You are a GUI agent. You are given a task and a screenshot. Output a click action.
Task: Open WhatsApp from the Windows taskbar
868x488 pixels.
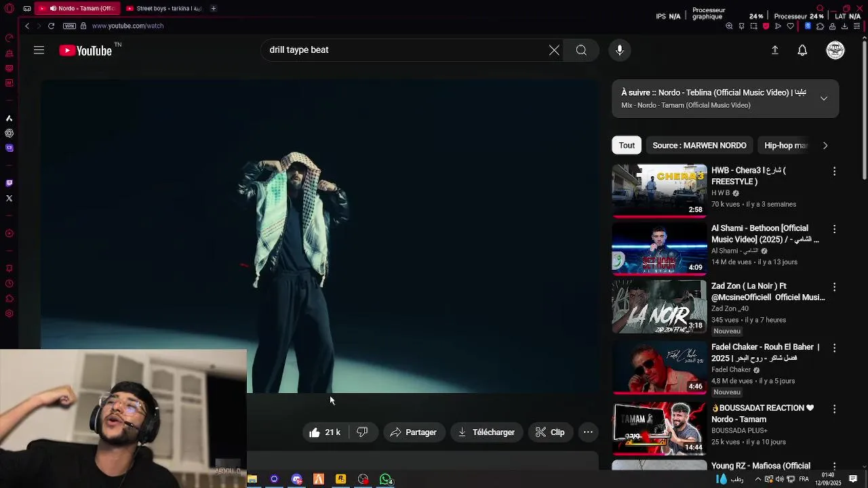[386, 479]
